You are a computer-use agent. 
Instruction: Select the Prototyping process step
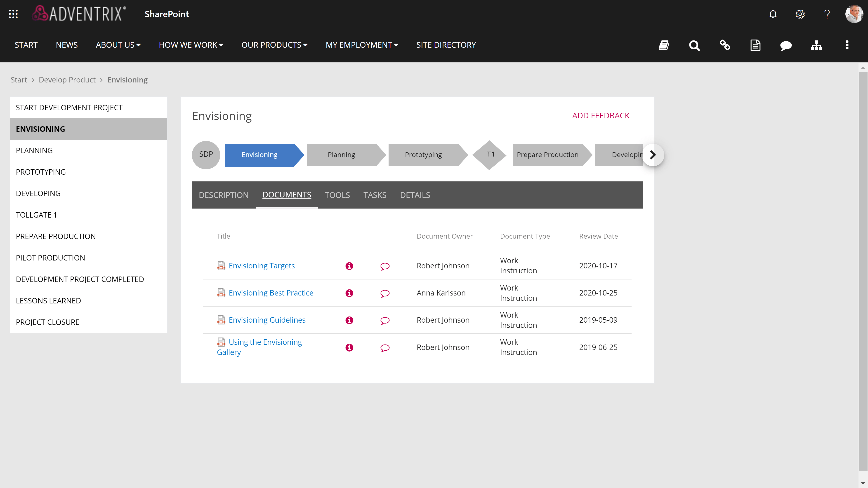(428, 155)
